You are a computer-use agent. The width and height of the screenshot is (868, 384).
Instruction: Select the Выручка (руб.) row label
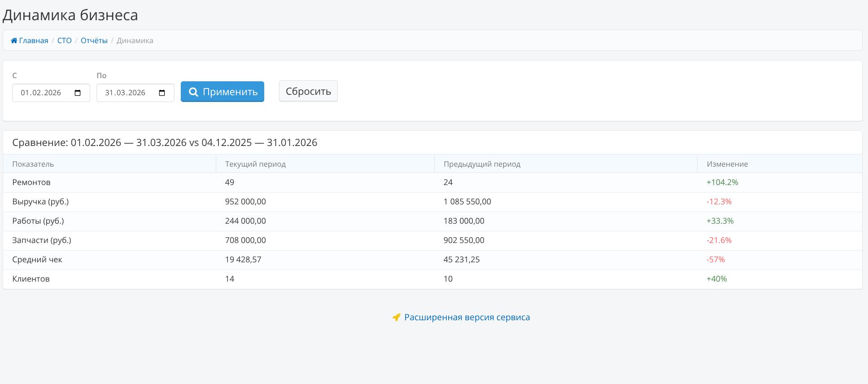[40, 202]
